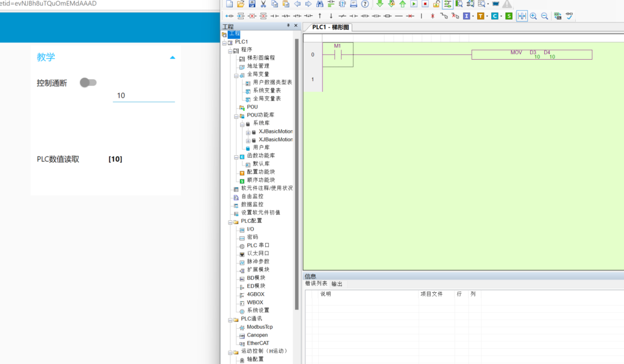
Task: Toggle the blue column-width fit button
Action: 522,16
